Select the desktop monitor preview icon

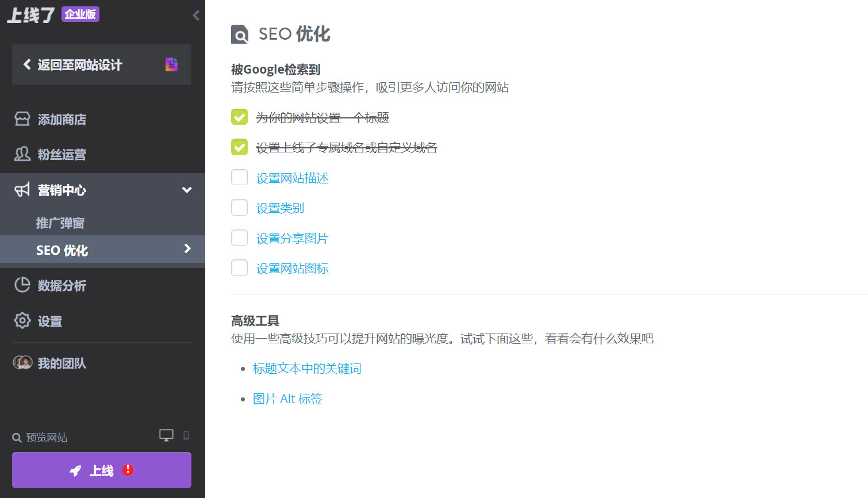point(166,435)
